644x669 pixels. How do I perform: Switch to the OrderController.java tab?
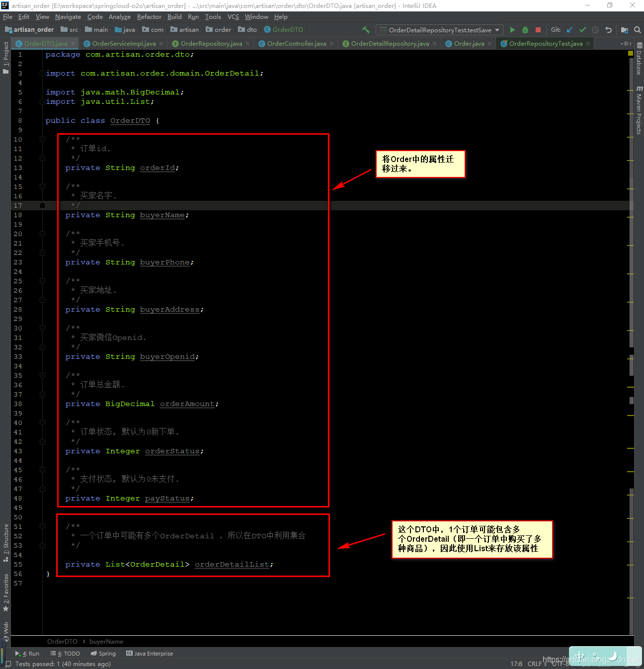pyautogui.click(x=296, y=44)
